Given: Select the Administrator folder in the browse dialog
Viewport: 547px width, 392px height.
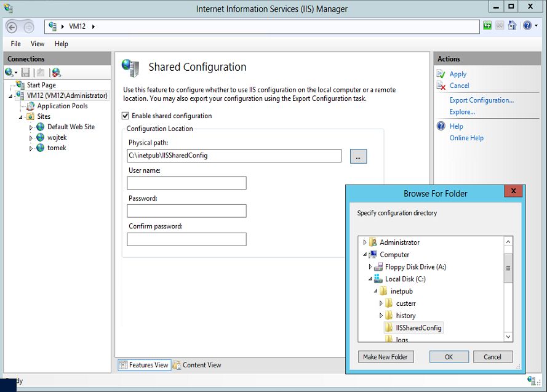Looking at the screenshot, I should click(399, 242).
